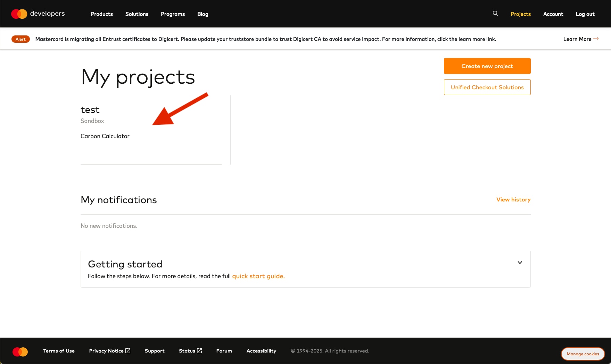
Task: Open the Solutions menu
Action: (x=137, y=14)
